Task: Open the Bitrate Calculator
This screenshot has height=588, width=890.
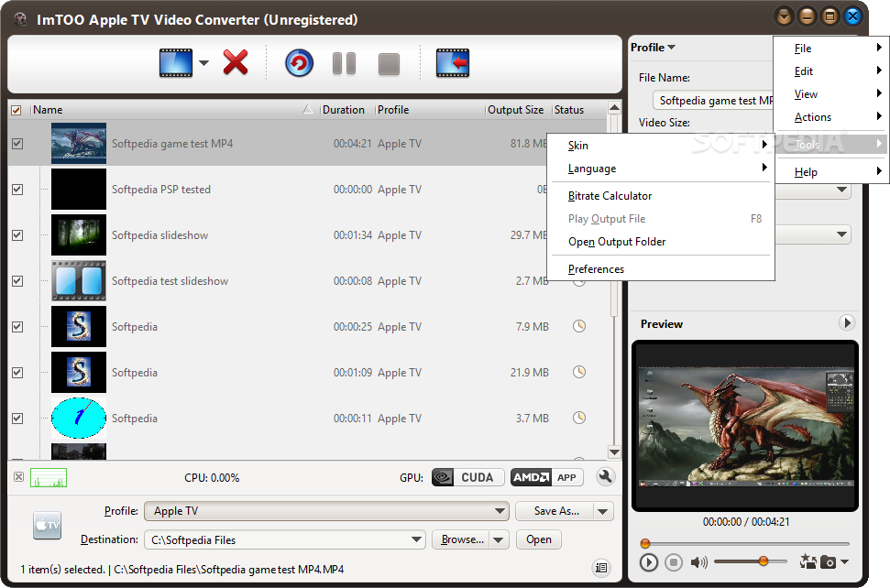Action: [x=661, y=196]
